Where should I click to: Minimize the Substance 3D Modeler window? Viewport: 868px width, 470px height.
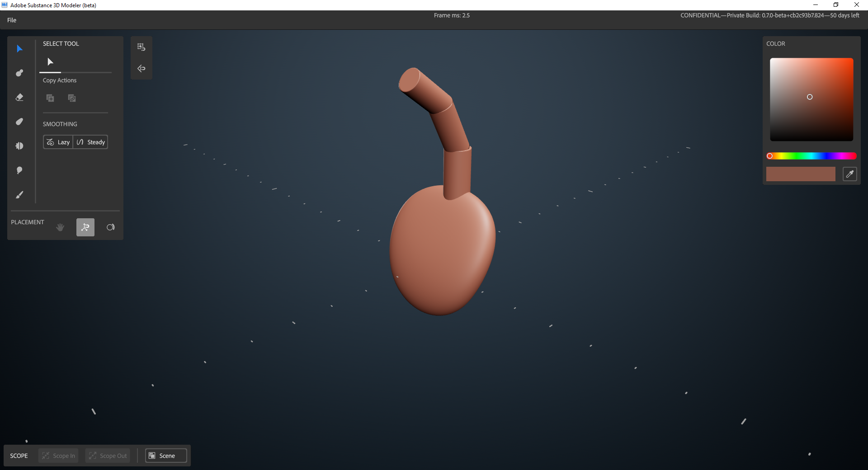pos(816,5)
